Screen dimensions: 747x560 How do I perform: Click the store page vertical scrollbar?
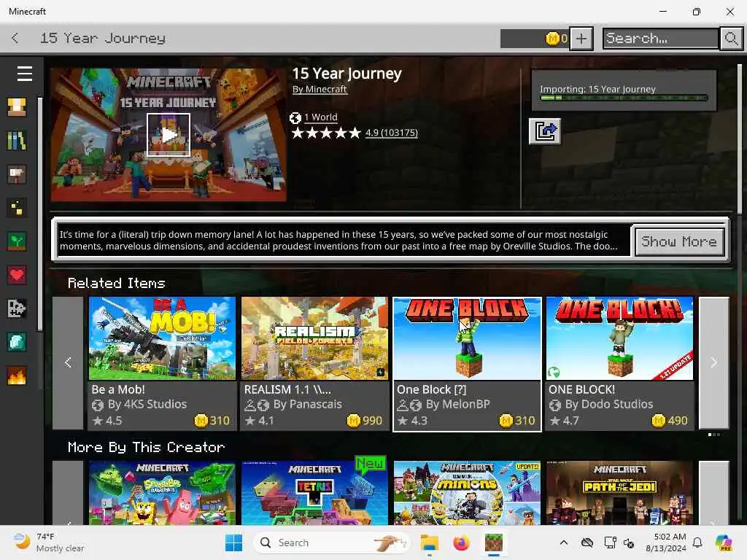click(x=740, y=139)
